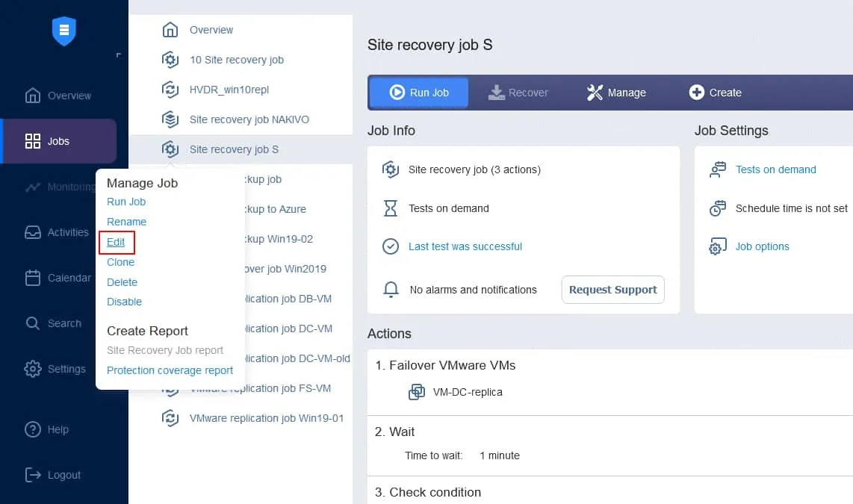Click the NAKIVO shield logo

64,31
